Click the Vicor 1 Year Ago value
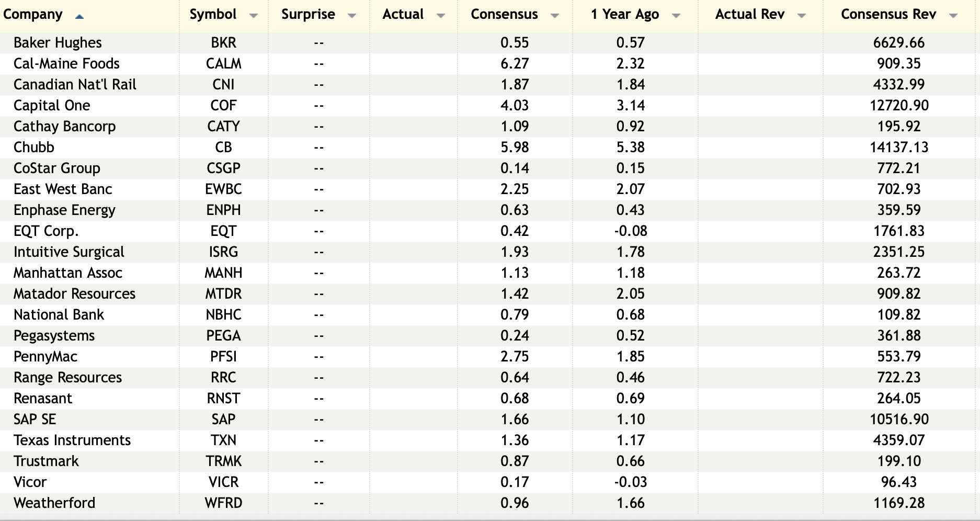The image size is (980, 521). 630,482
